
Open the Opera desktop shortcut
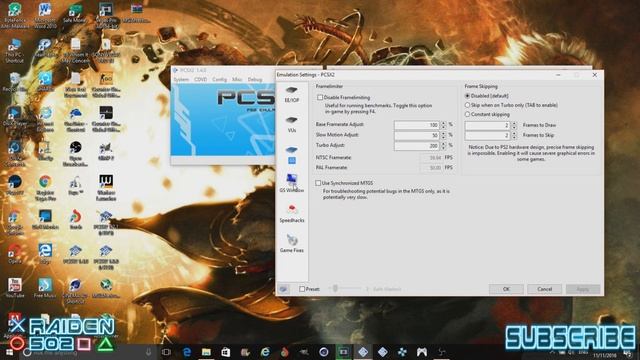(15, 254)
